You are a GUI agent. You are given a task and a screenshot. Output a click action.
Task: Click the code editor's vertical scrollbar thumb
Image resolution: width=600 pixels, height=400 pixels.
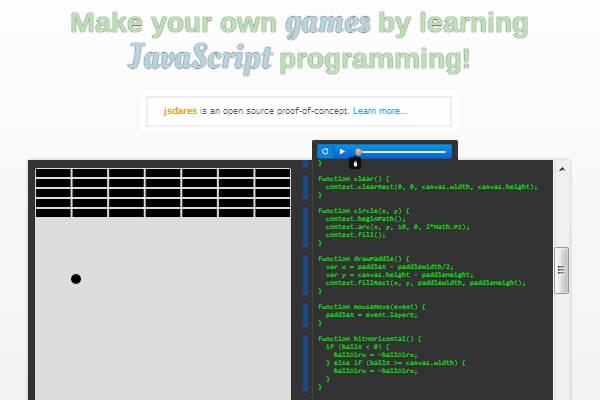click(x=561, y=270)
